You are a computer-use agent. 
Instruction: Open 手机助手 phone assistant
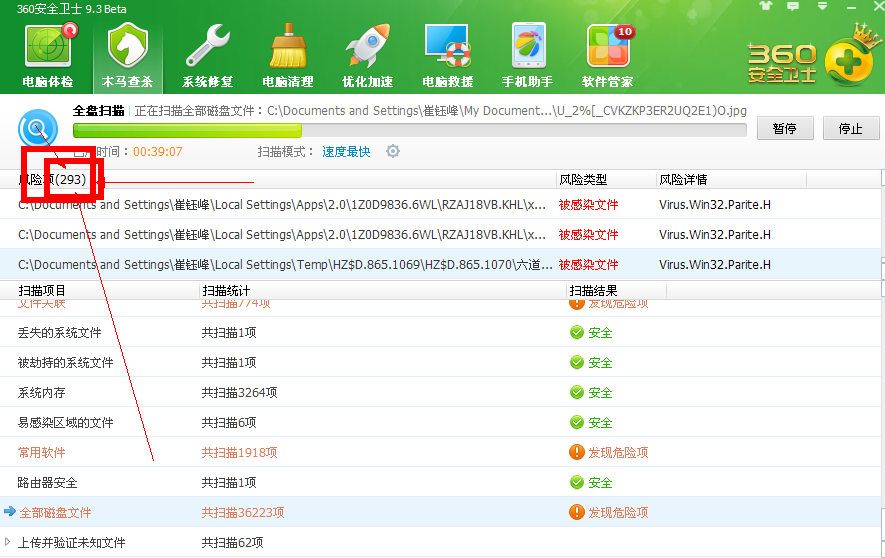pyautogui.click(x=528, y=56)
